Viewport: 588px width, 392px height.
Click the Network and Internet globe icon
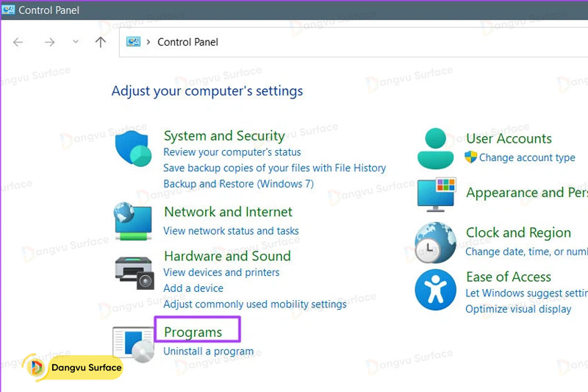click(133, 221)
